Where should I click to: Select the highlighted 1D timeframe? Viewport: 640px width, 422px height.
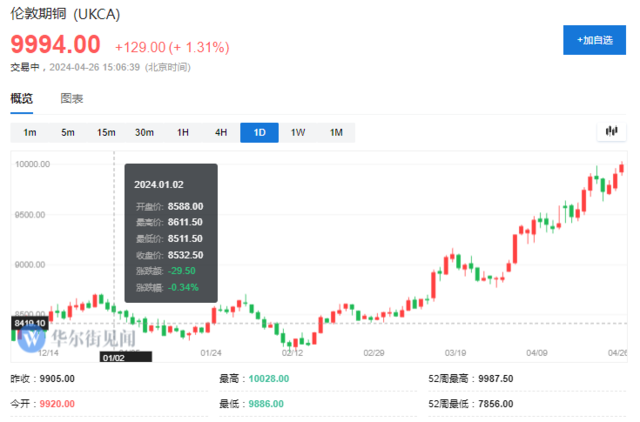point(259,132)
